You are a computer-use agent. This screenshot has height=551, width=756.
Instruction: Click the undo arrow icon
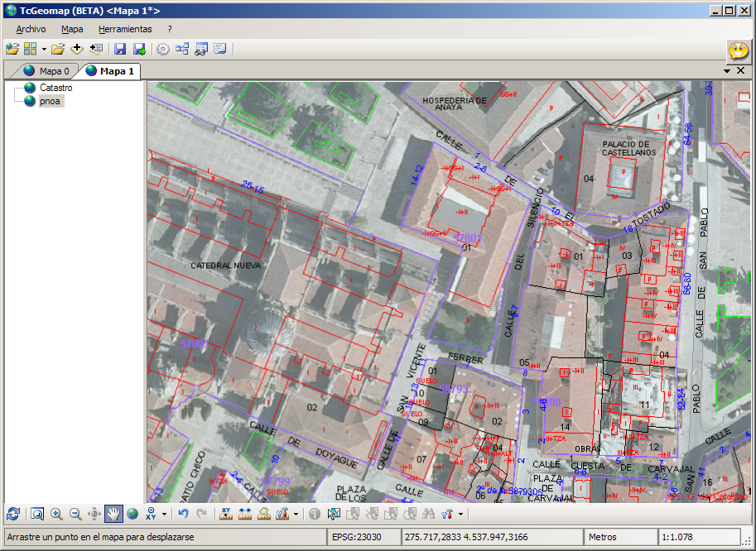tap(184, 514)
